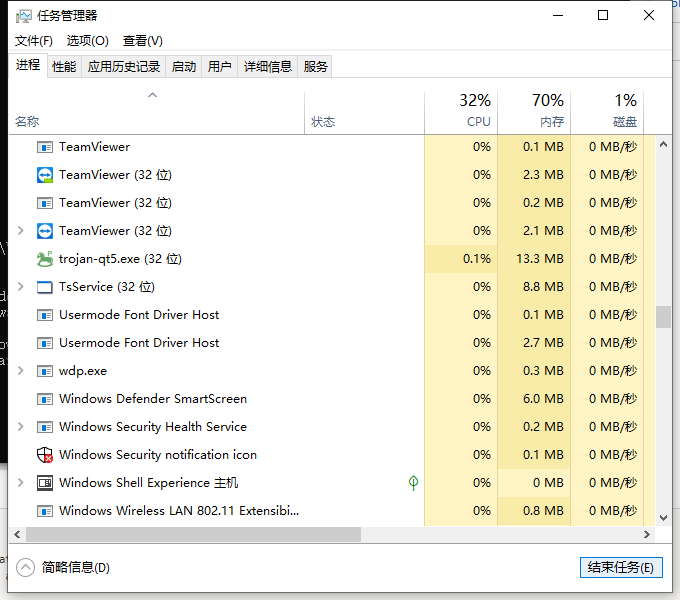This screenshot has height=600, width=680.
Task: Click Windows Wireless LAN 802.11 process icon
Action: point(45,511)
